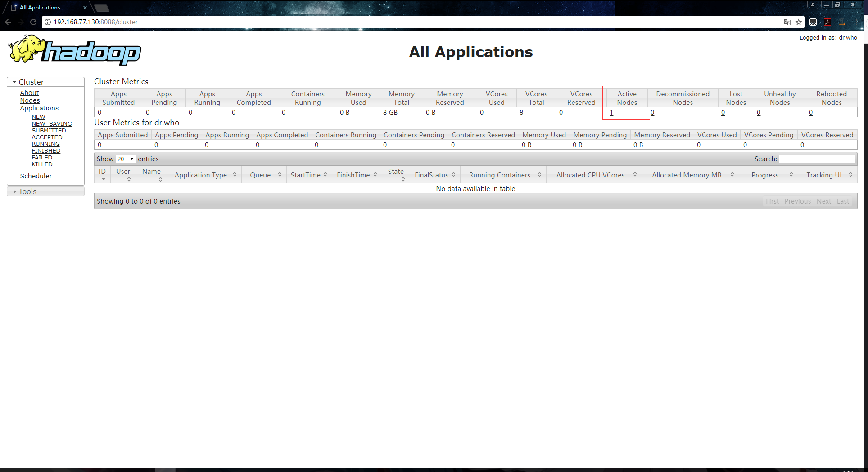Open the Nodes link in sidebar
This screenshot has height=472, width=868.
click(30, 100)
